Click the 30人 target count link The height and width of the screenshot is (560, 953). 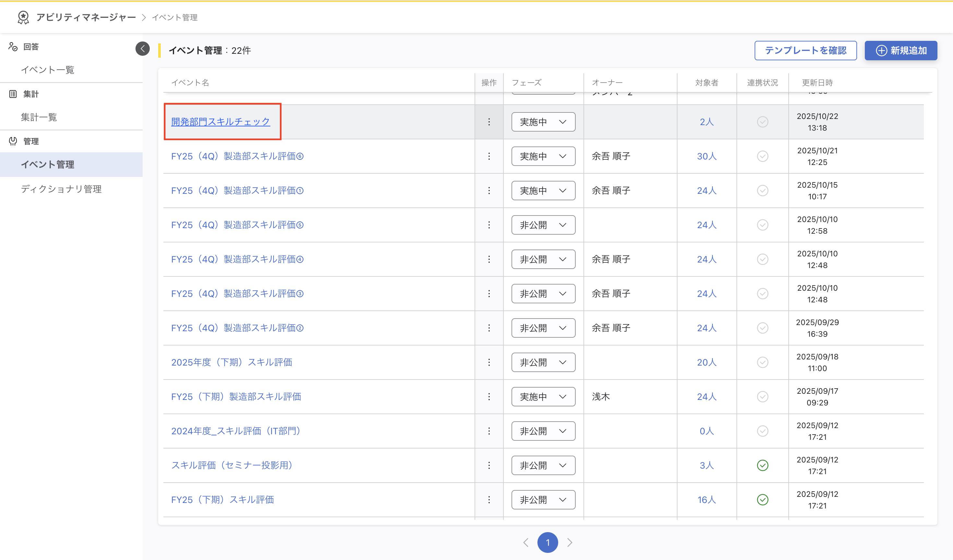[706, 156]
